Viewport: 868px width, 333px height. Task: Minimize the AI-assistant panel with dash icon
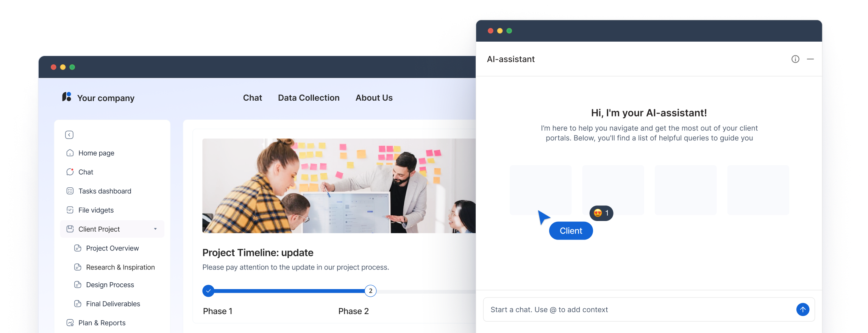tap(810, 59)
